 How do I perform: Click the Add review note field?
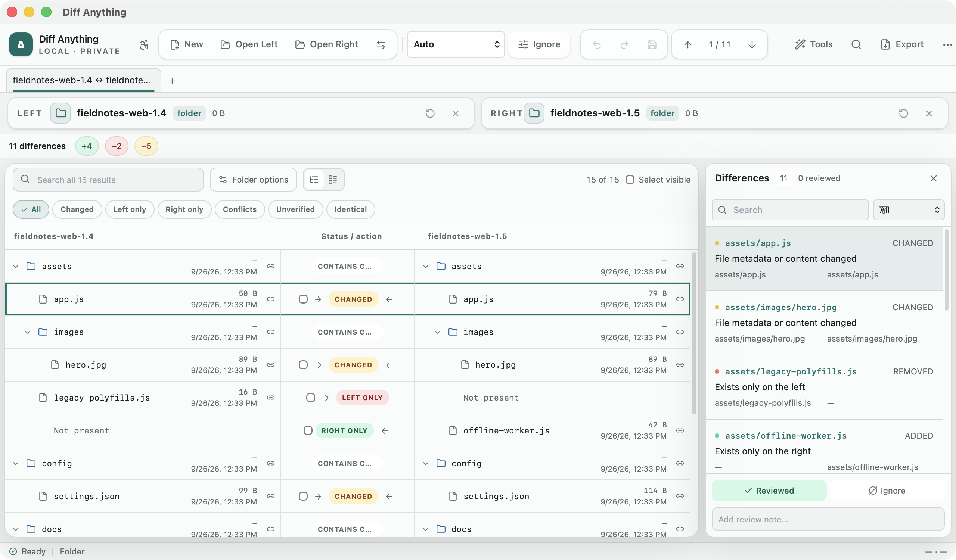[x=828, y=519]
